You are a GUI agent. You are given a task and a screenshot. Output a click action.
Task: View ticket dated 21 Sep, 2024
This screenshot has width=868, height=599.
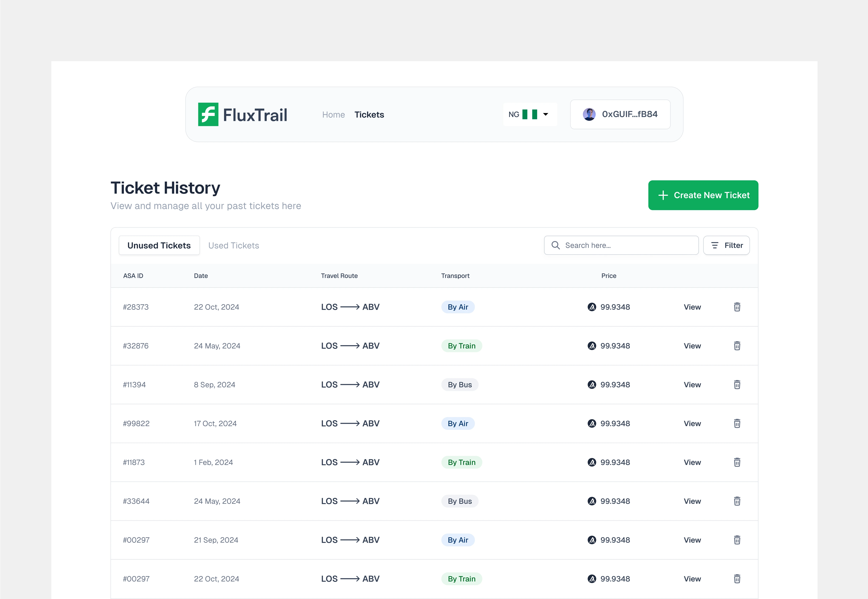(692, 540)
